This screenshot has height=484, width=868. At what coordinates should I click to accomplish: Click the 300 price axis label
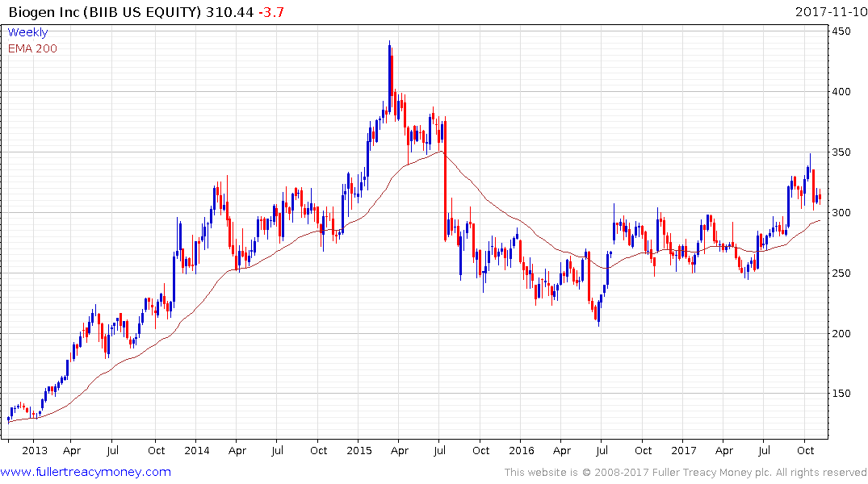click(x=841, y=213)
